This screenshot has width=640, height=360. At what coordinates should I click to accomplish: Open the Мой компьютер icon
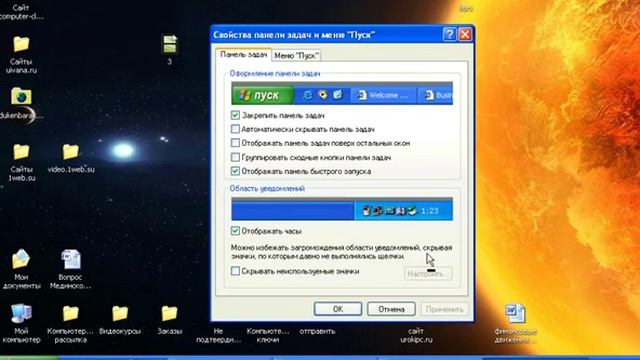tap(21, 313)
